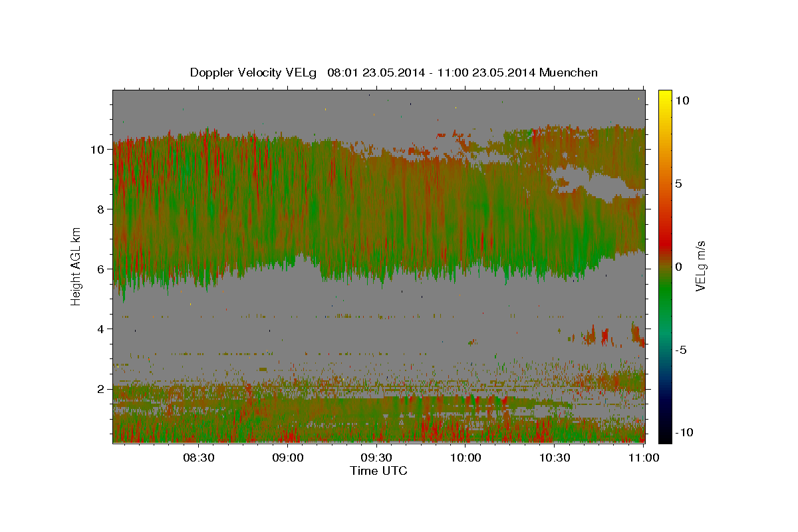Screen dimensions: 798x532
Task: Select the 10:00 time tick label
Action: pos(466,458)
